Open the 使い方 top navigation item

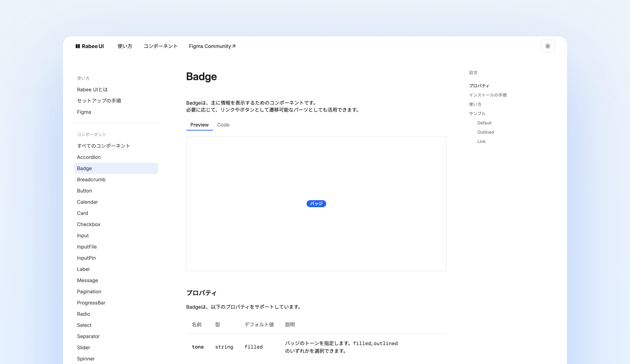(x=125, y=46)
